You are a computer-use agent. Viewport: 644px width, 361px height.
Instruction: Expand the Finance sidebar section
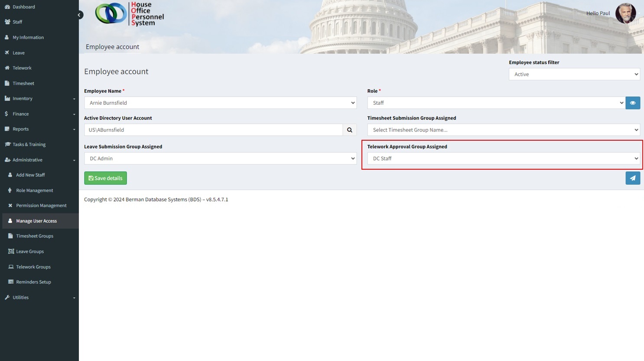click(21, 114)
